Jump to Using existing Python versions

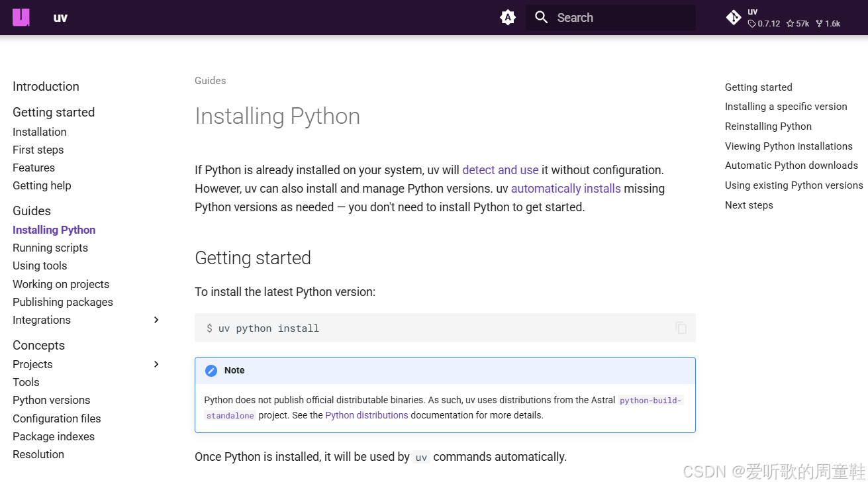(x=794, y=185)
